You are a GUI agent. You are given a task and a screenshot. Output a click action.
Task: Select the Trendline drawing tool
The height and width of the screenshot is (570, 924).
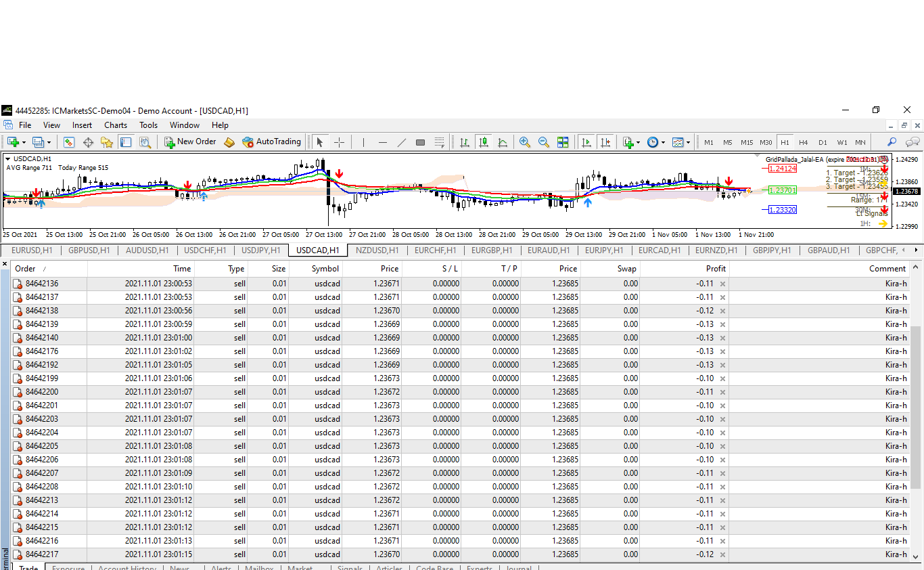[x=401, y=142]
